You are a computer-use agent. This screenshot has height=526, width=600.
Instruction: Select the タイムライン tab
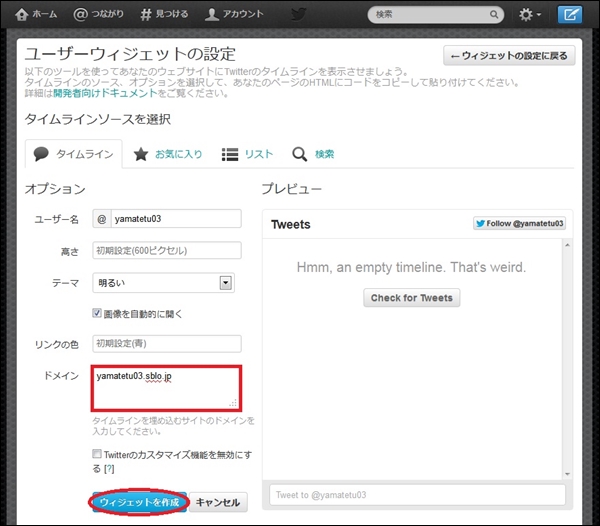(x=74, y=154)
